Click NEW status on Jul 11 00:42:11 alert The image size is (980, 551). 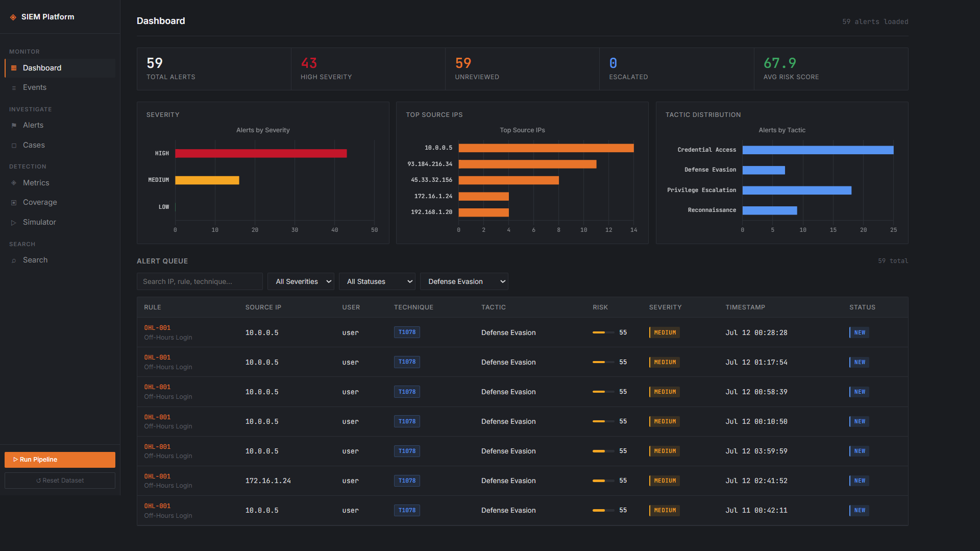tap(859, 511)
